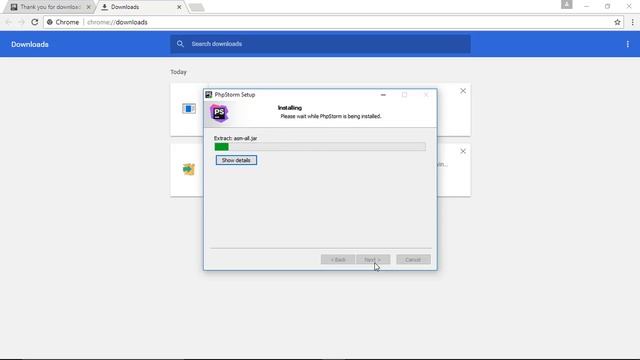The height and width of the screenshot is (360, 640).
Task: Minimize the PhpStorm Setup window
Action: 383,95
